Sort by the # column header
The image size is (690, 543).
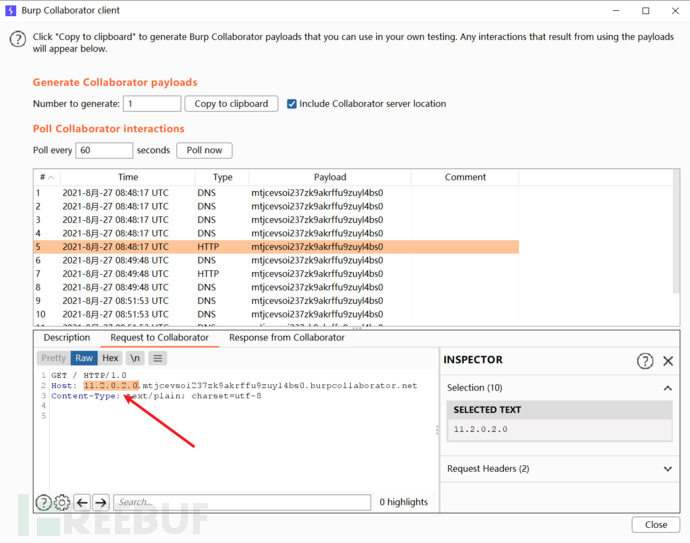tap(47, 177)
